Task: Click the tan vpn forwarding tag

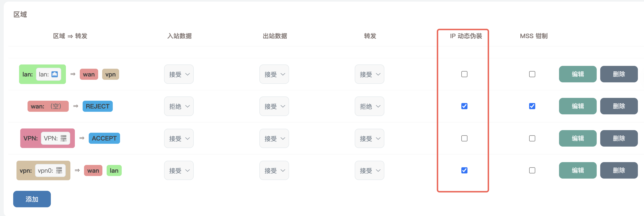Action: point(110,74)
